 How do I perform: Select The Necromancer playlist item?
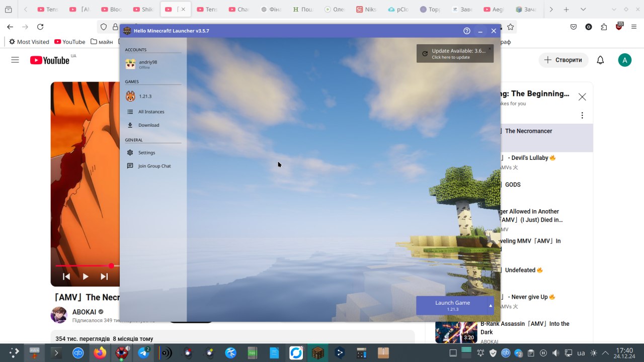click(528, 131)
